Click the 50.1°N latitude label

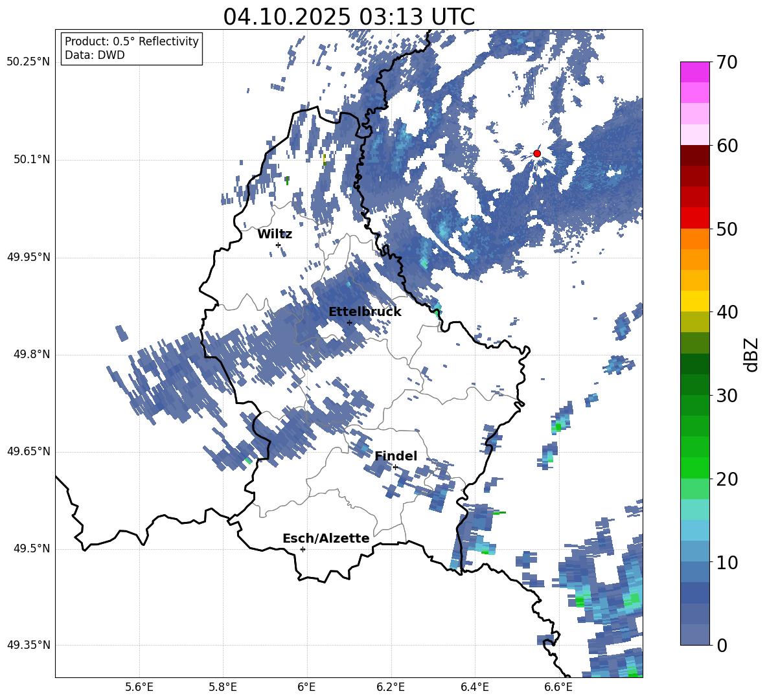[32, 160]
